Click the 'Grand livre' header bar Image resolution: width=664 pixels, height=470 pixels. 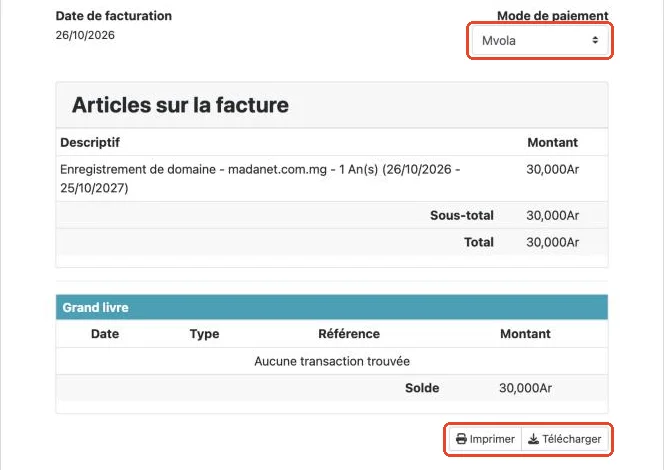pos(332,307)
